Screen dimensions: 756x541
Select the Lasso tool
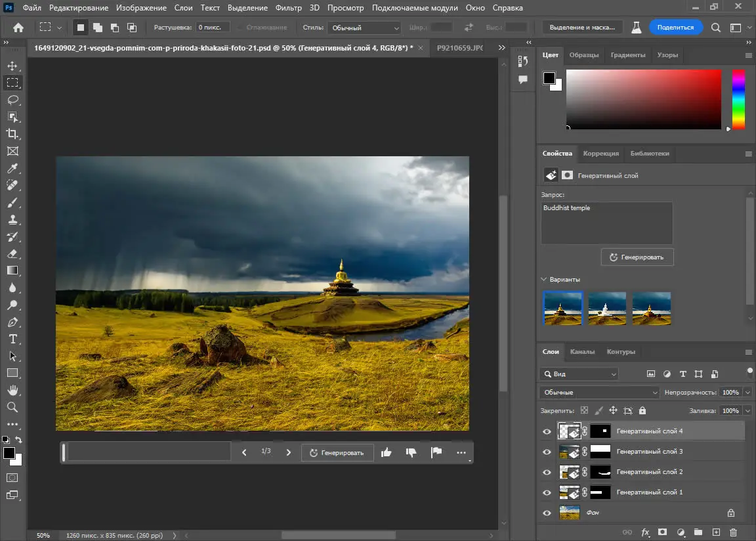13,100
